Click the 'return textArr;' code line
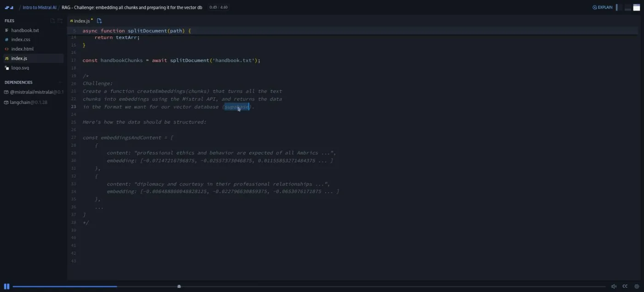 pyautogui.click(x=117, y=37)
